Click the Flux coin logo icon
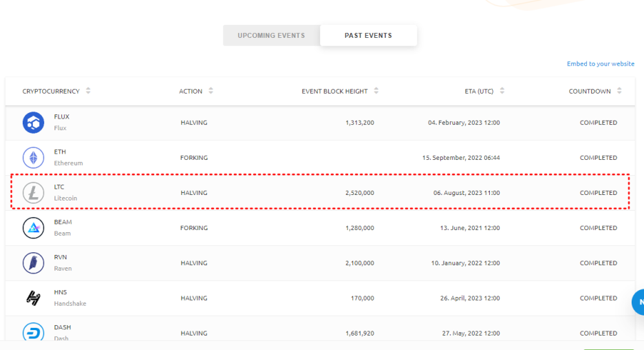The width and height of the screenshot is (644, 350). coord(33,123)
